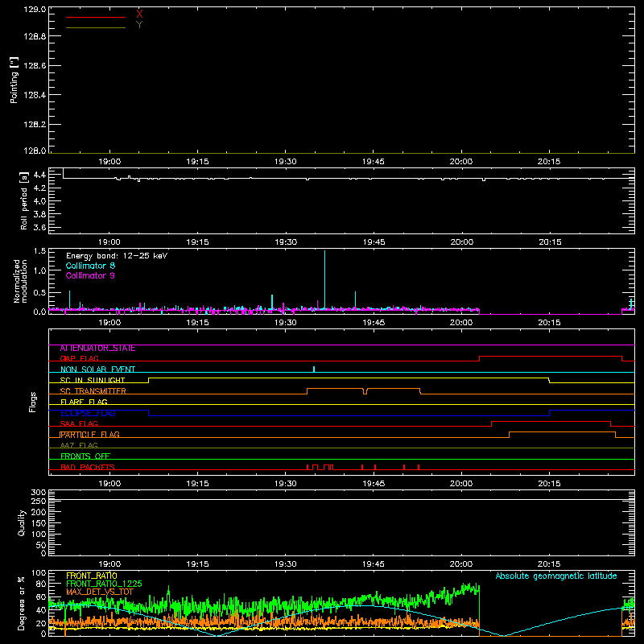Click the red X legend line sample

pos(96,17)
